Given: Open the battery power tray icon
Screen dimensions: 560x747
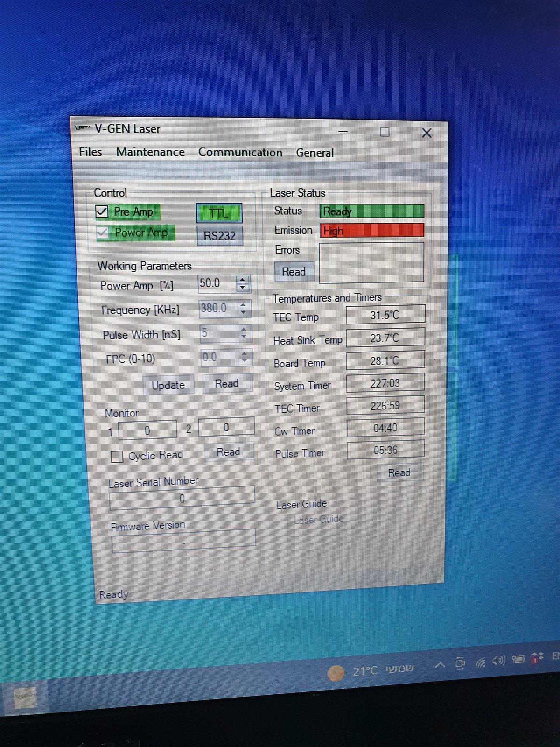Looking at the screenshot, I should [x=518, y=659].
